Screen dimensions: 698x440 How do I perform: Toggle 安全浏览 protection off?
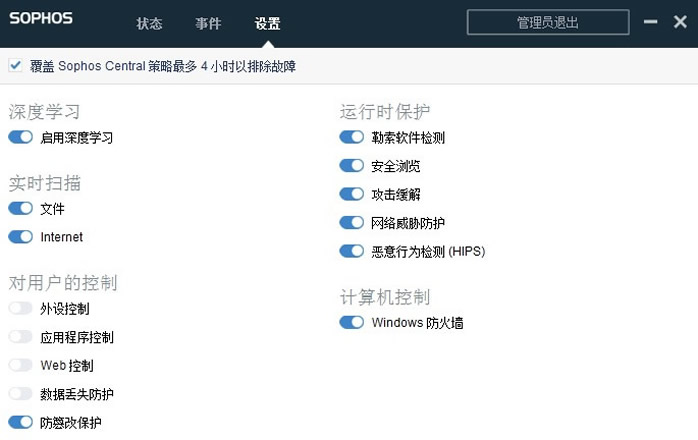click(x=351, y=166)
